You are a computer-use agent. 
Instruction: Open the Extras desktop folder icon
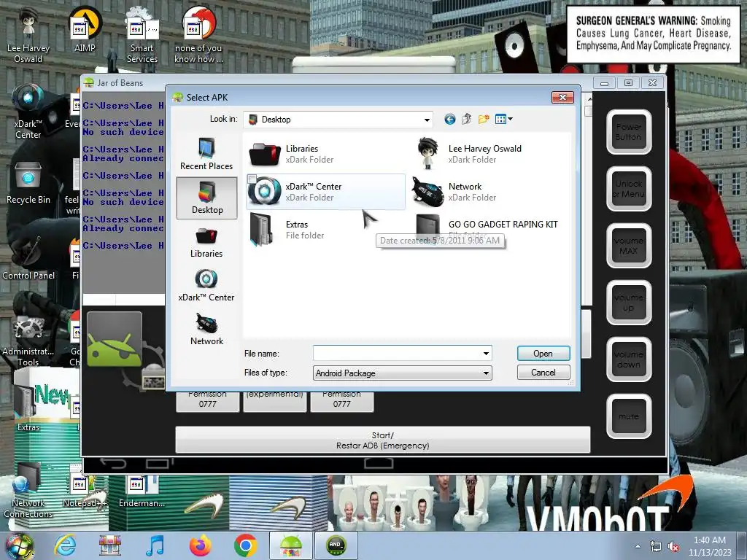(28, 407)
